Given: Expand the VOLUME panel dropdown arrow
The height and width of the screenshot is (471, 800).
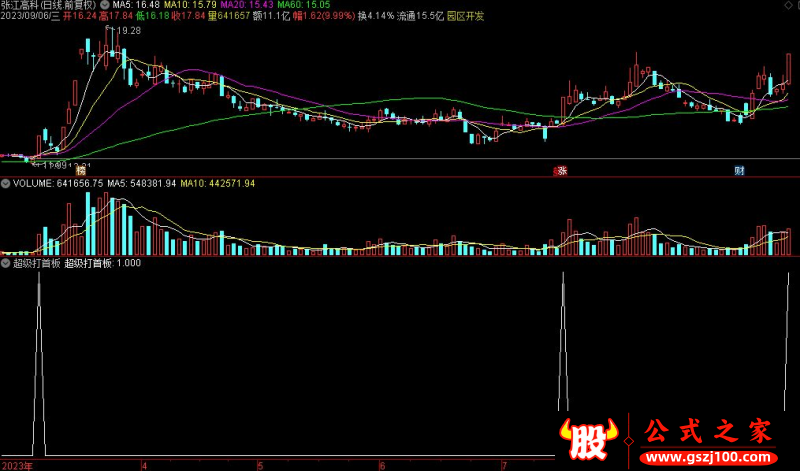Looking at the screenshot, I should pyautogui.click(x=5, y=183).
